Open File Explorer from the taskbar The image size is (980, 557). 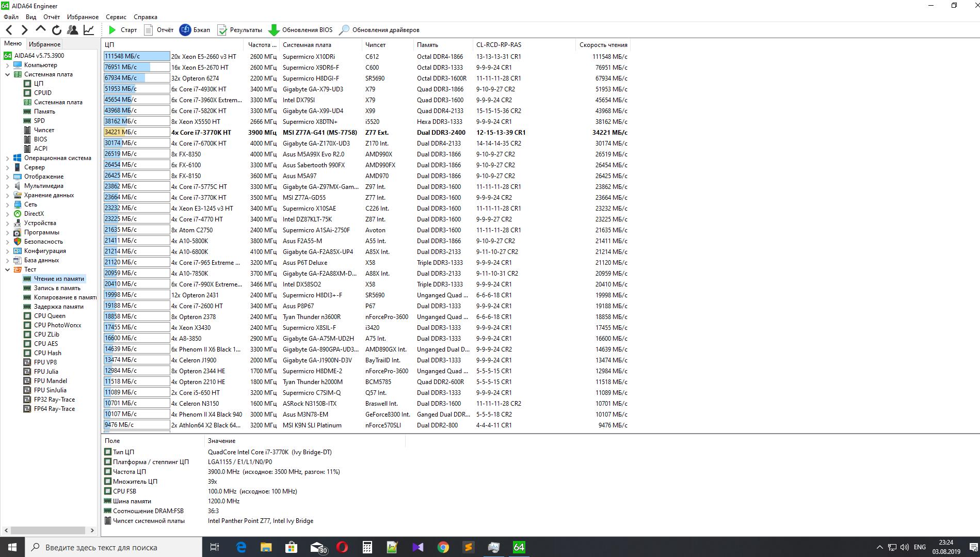[266, 547]
